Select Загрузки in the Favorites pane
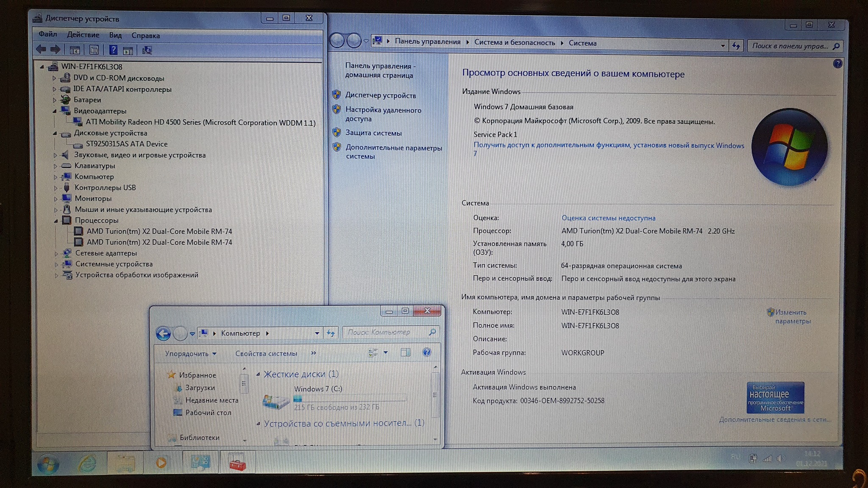The height and width of the screenshot is (488, 868). point(200,388)
